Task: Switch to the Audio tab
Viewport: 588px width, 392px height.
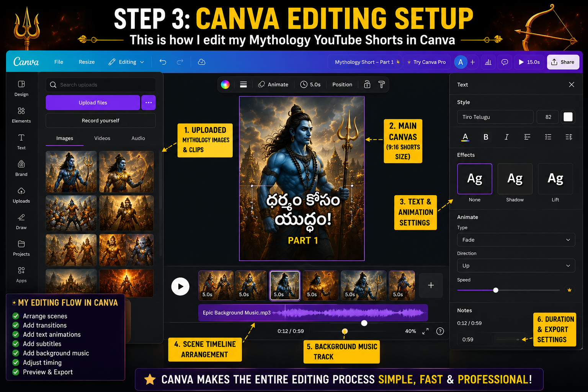Action: pos(138,138)
